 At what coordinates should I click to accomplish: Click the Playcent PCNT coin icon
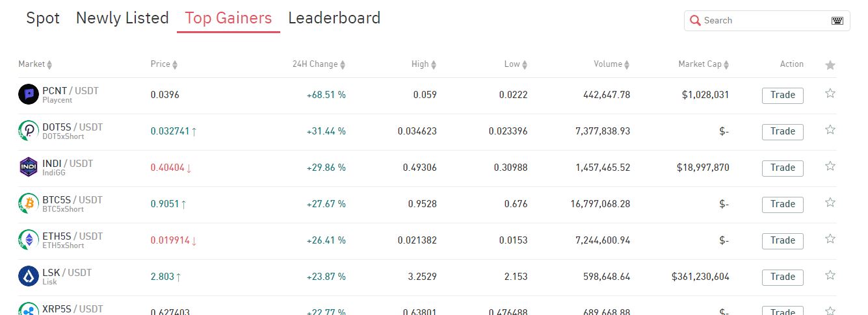29,95
